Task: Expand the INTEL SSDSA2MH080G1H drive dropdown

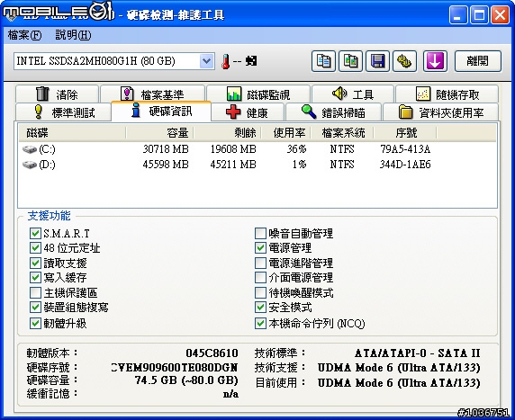Action: point(206,61)
